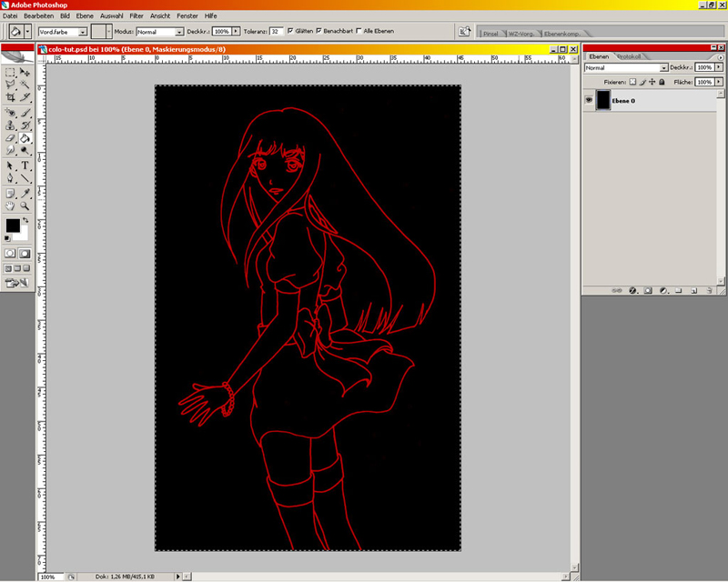Select the Clone Stamp tool

pos(10,125)
